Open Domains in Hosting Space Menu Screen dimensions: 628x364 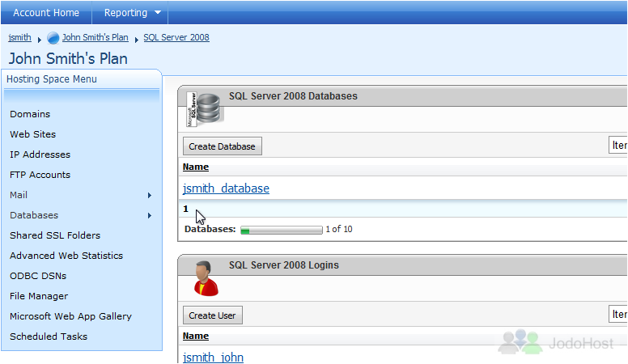point(30,114)
